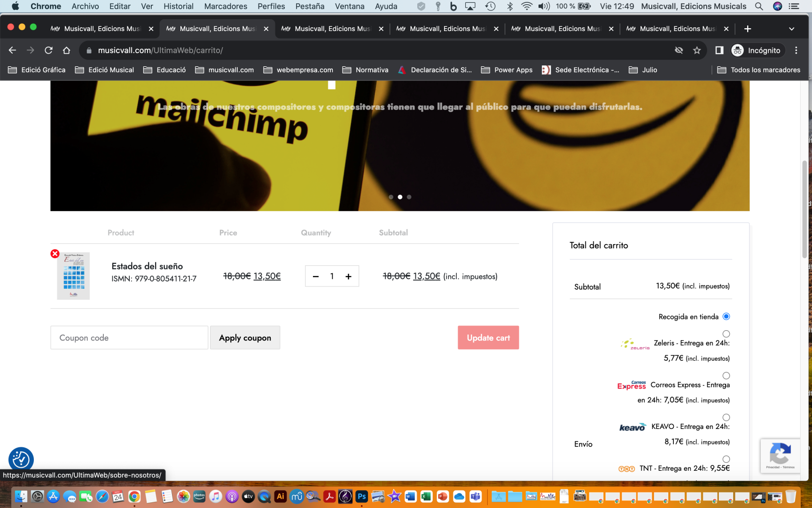Expand musicvall.com bookmarks folder
The image size is (812, 508).
[x=225, y=70]
